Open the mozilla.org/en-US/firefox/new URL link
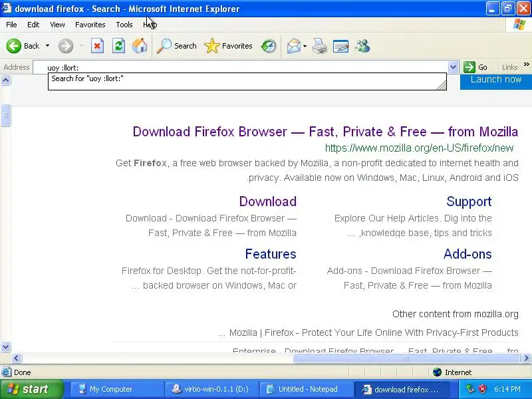 (x=420, y=148)
